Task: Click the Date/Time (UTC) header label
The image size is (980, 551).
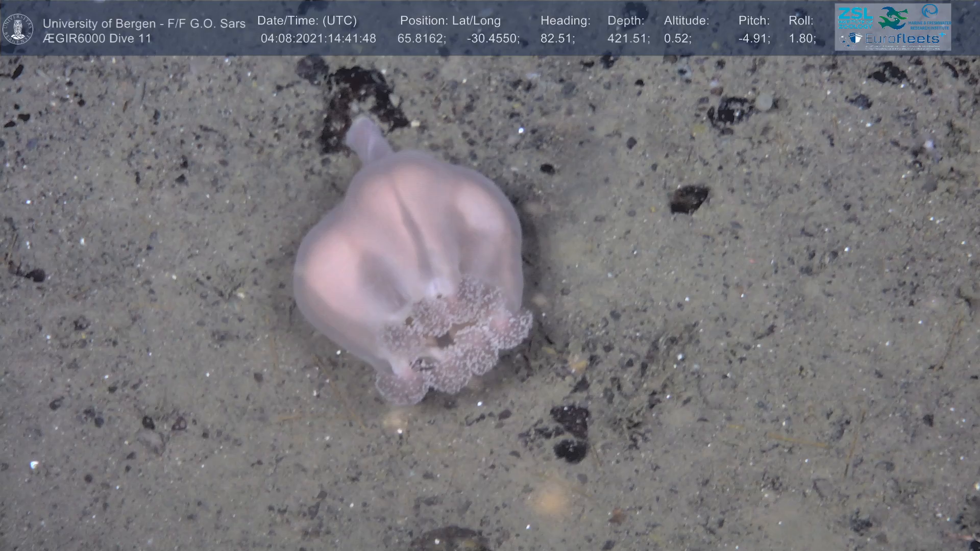Action: click(307, 21)
